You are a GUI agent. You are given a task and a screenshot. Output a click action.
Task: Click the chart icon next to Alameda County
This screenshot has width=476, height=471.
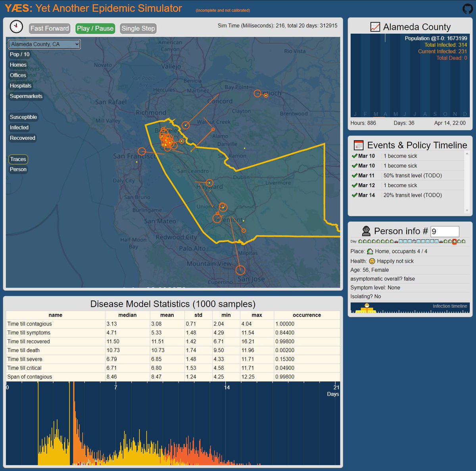[375, 27]
